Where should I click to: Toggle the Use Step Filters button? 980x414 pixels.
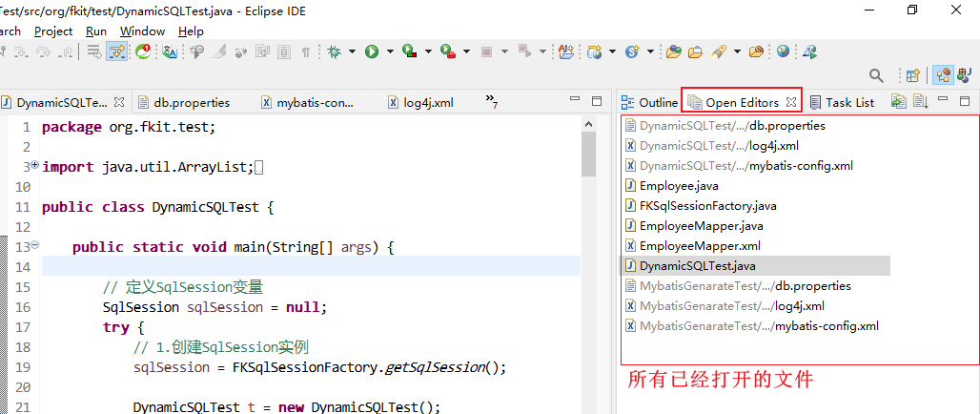coord(117,52)
